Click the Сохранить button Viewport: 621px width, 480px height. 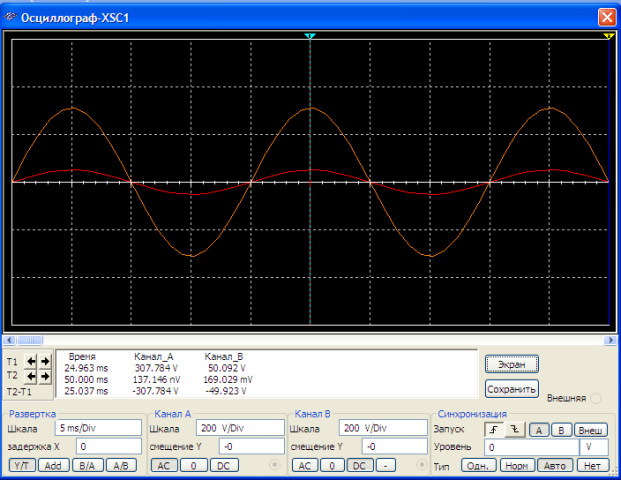(x=512, y=389)
